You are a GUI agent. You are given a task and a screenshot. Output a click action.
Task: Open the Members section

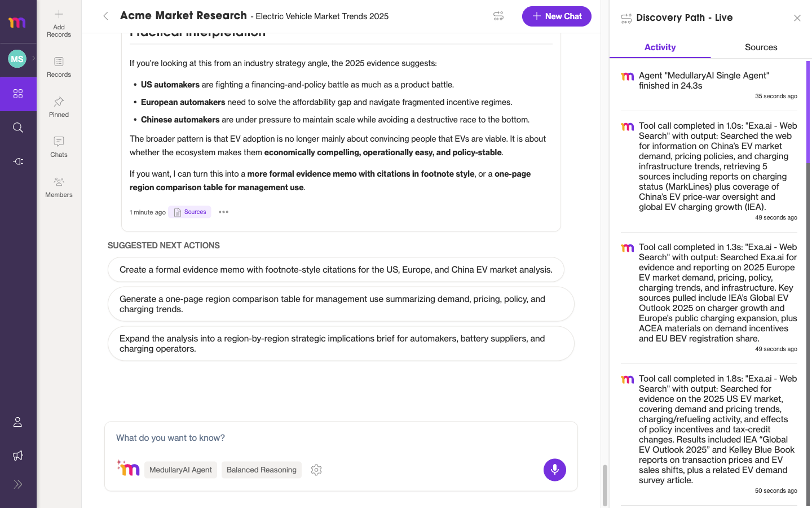59,187
